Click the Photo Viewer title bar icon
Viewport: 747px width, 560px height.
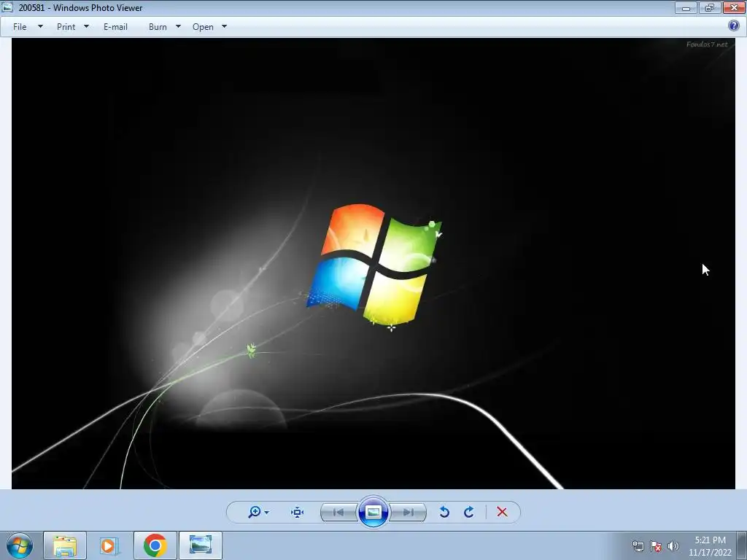[x=7, y=7]
